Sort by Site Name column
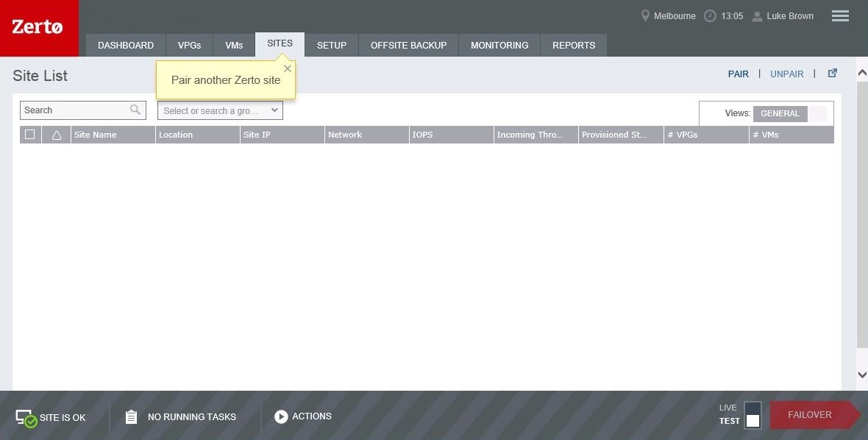Screen dimensions: 868x440 (113, 135)
